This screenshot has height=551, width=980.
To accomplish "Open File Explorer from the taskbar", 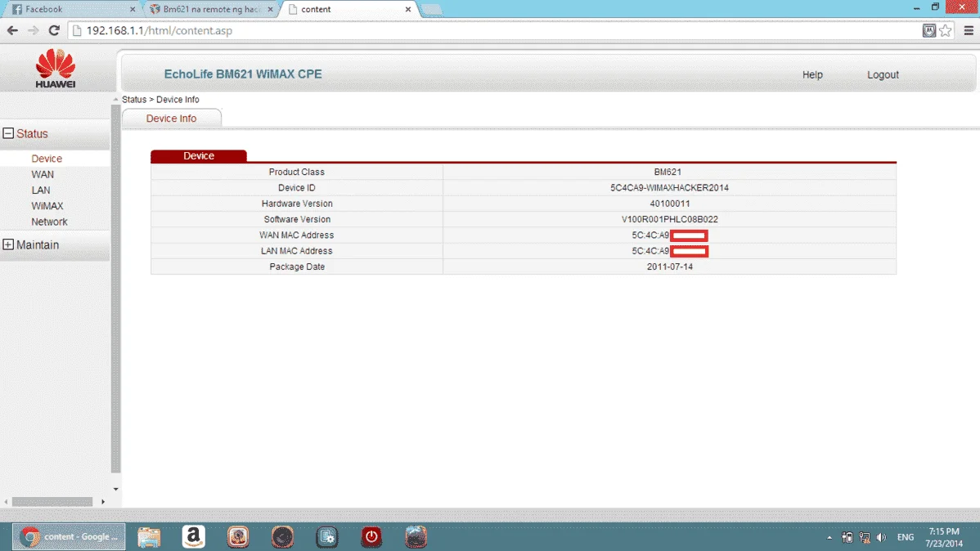I will [x=149, y=536].
